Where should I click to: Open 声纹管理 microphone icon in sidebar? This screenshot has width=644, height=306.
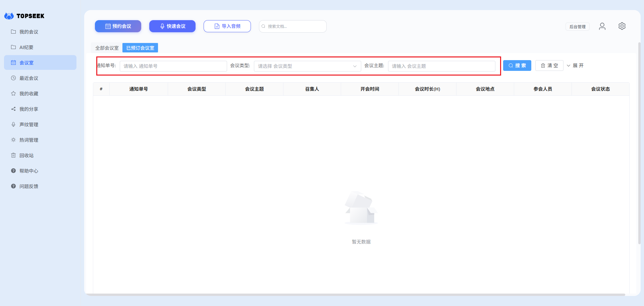tap(13, 124)
